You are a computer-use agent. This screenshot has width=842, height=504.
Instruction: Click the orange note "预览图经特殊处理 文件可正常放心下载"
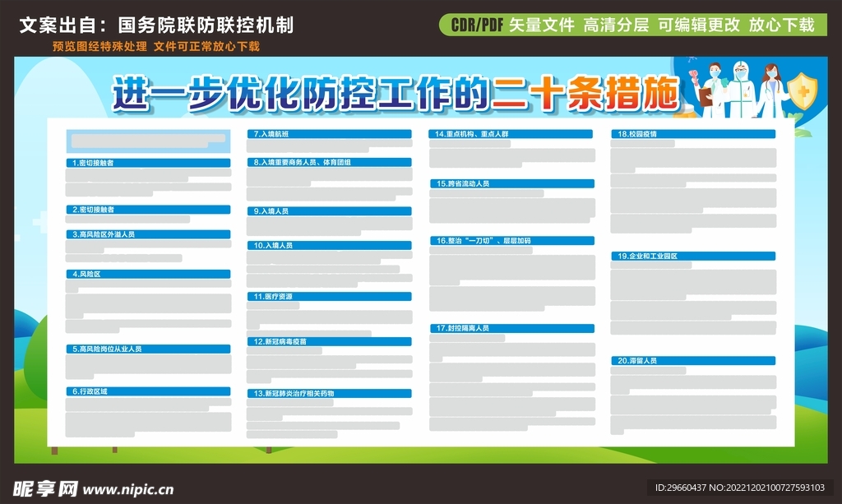156,47
